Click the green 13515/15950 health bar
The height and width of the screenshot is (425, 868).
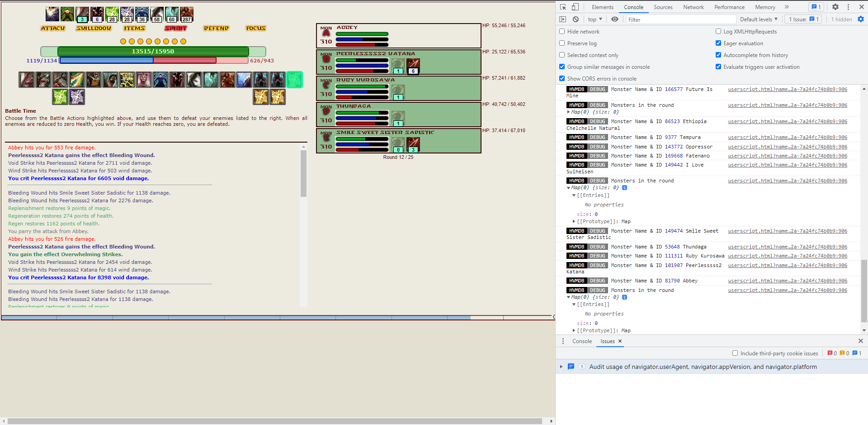(x=153, y=51)
